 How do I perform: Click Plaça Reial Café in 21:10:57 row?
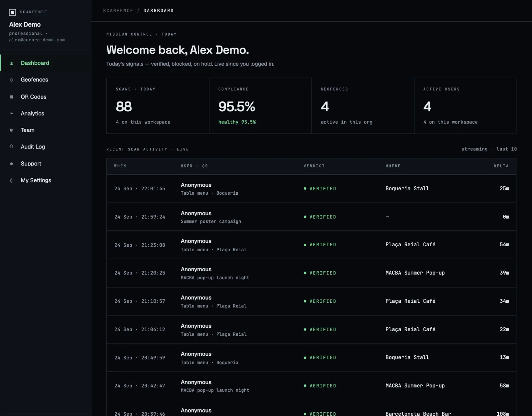click(x=410, y=301)
